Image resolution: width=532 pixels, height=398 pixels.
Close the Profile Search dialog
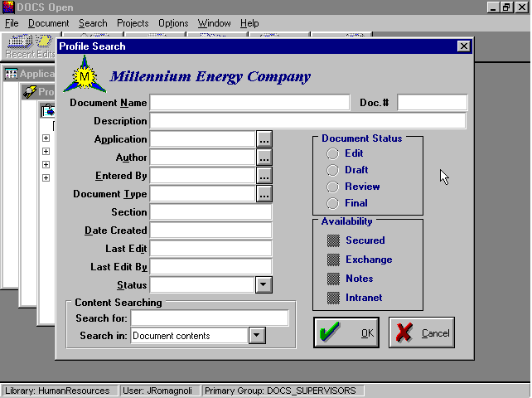(x=463, y=46)
